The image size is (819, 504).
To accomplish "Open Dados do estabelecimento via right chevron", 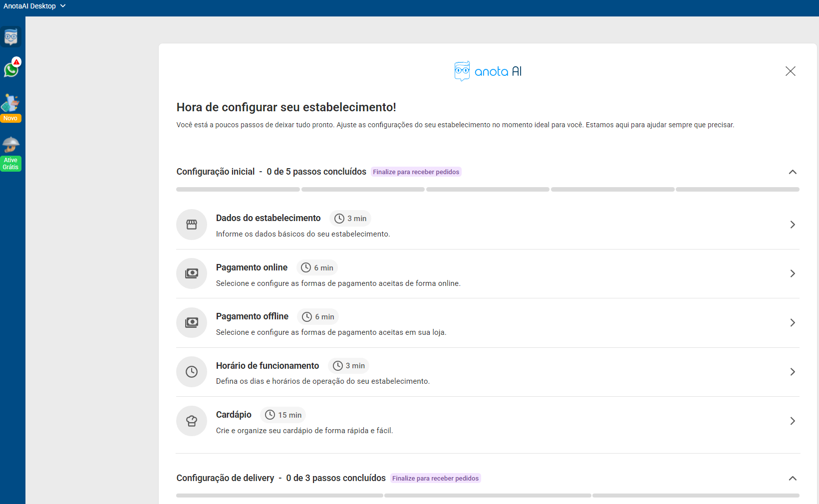I will [x=792, y=225].
